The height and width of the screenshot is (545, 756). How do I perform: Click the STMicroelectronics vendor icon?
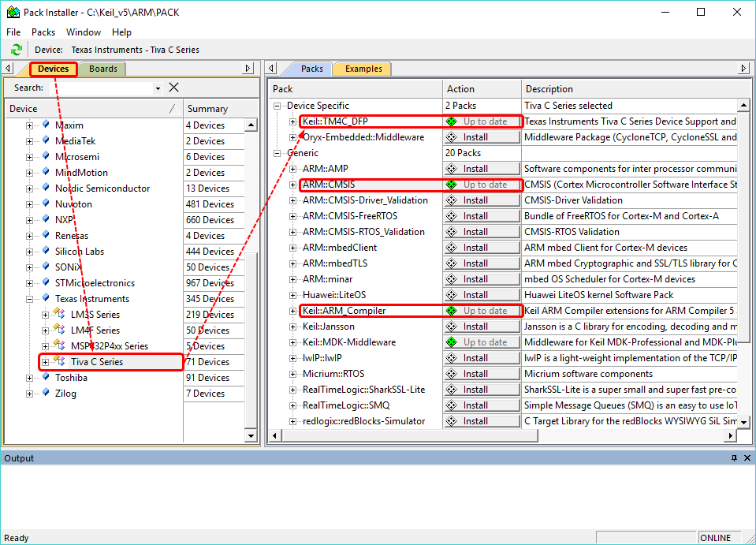click(x=46, y=282)
